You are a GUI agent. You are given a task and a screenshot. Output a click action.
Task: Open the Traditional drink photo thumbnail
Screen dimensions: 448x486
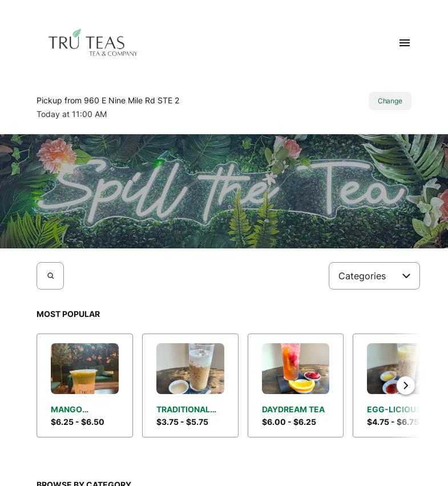coord(190,368)
